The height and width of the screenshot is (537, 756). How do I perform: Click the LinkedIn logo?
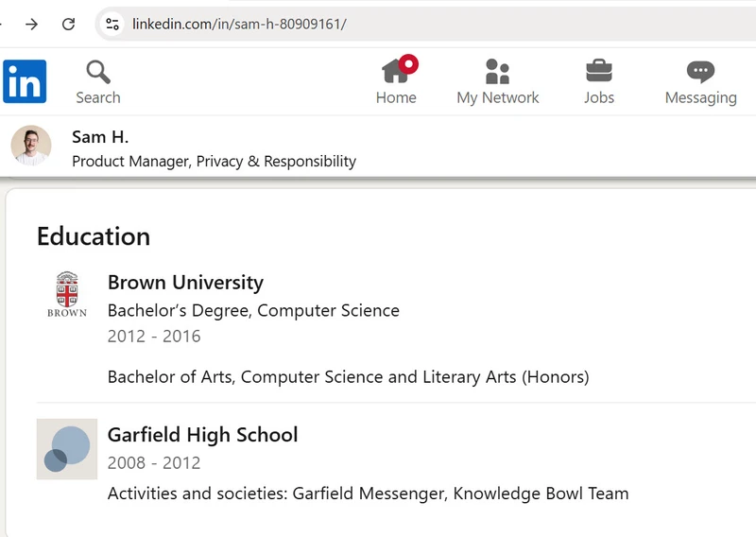tap(25, 81)
